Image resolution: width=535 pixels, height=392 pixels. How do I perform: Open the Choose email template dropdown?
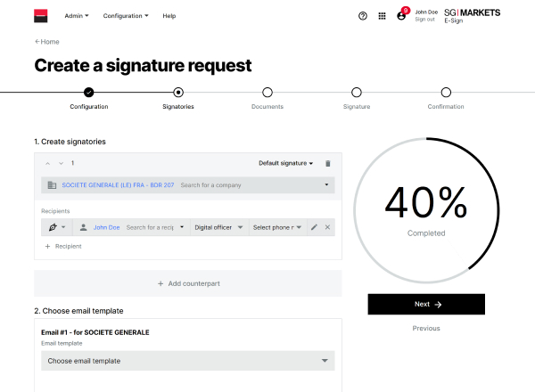click(x=187, y=361)
